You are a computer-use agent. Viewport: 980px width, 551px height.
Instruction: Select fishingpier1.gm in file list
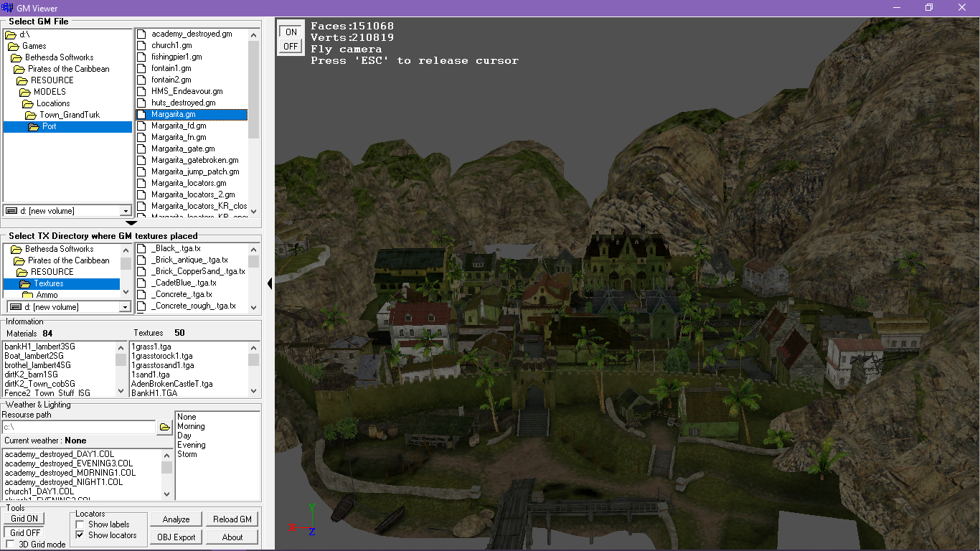click(x=176, y=57)
